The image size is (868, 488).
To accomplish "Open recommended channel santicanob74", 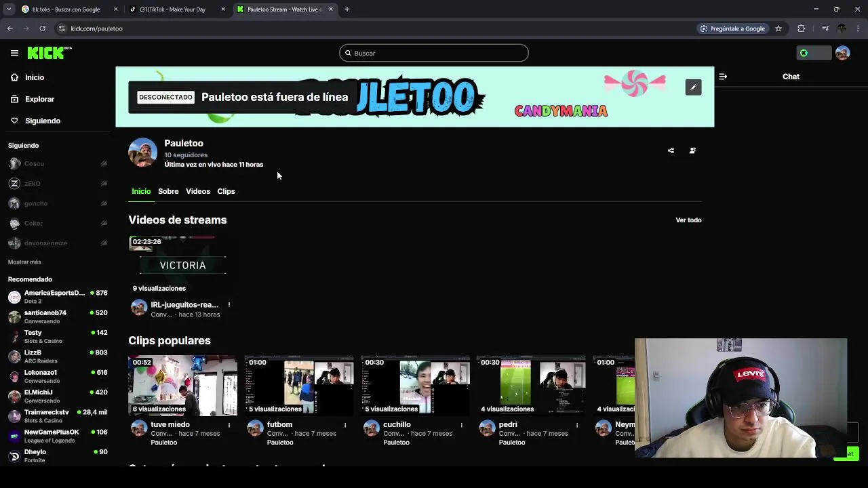I will click(58, 317).
